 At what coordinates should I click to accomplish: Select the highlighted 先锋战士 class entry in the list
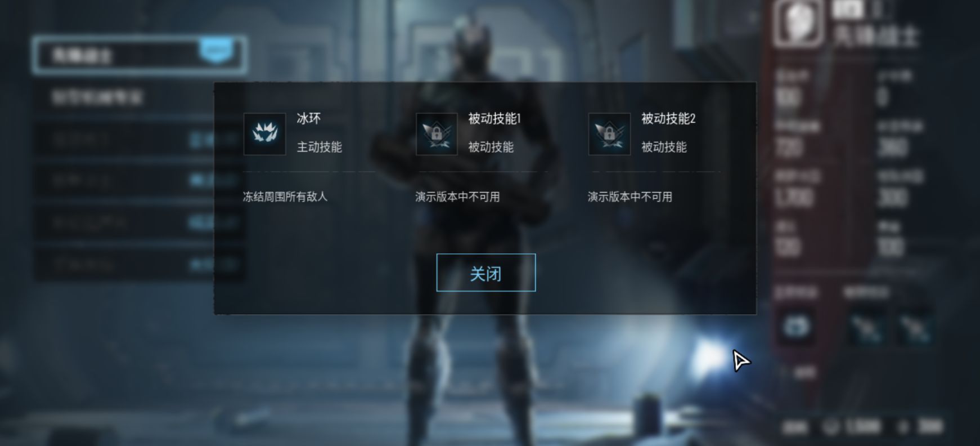(139, 55)
